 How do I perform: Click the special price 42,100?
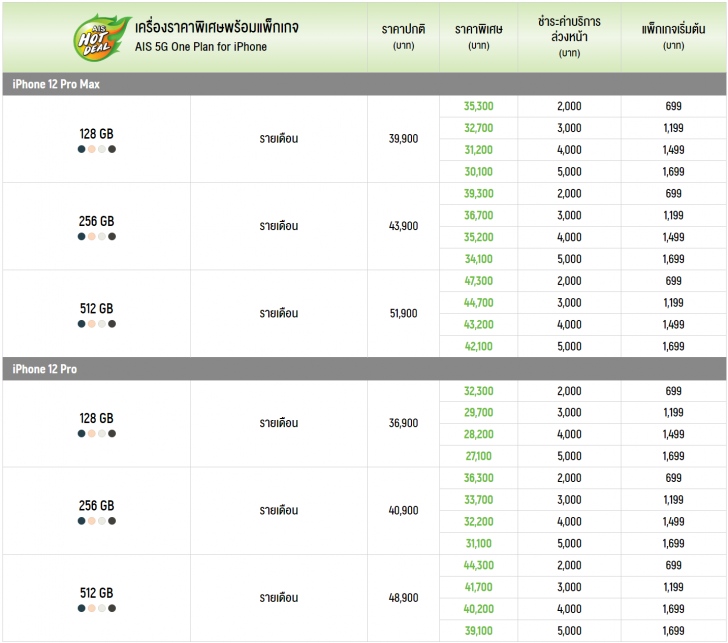coord(479,346)
